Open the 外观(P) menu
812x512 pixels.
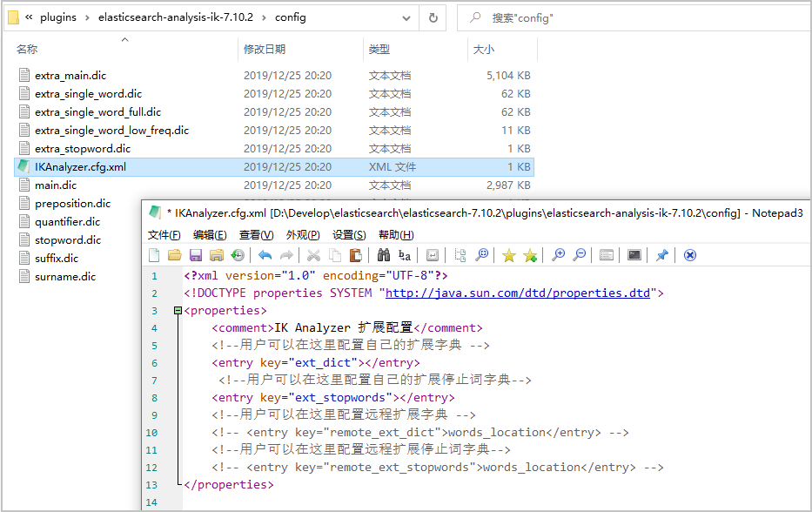click(303, 235)
